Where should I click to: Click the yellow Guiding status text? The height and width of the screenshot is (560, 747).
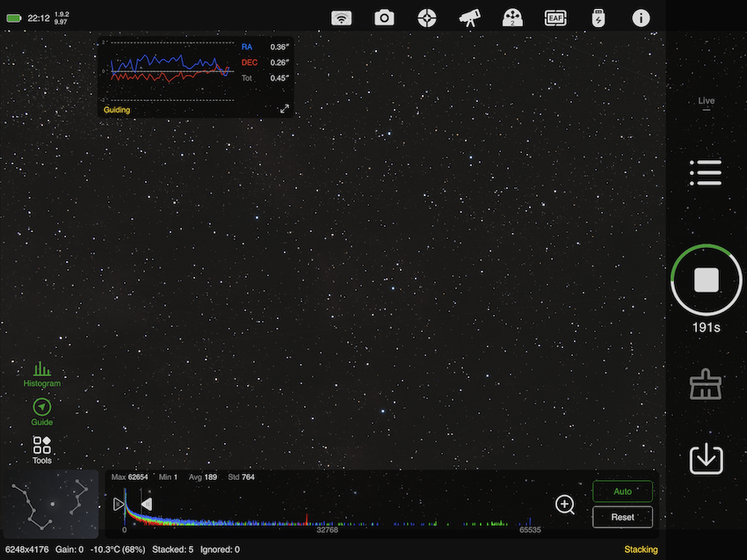click(117, 110)
